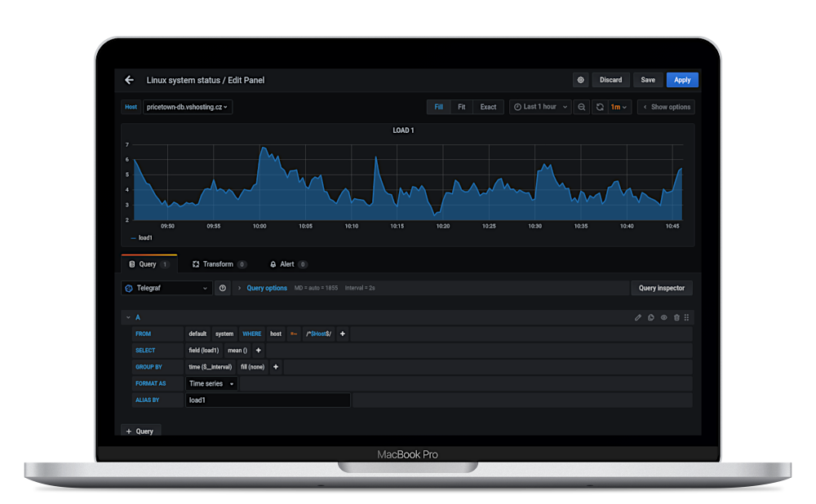Collapse query A with its chevron
Image resolution: width=816 pixels, height=504 pixels.
click(128, 317)
